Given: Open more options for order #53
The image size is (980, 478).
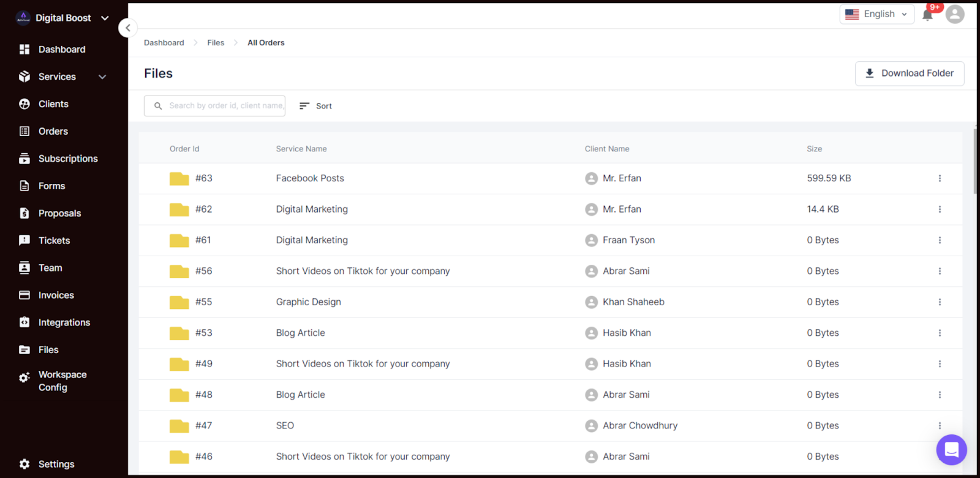Looking at the screenshot, I should [x=940, y=333].
